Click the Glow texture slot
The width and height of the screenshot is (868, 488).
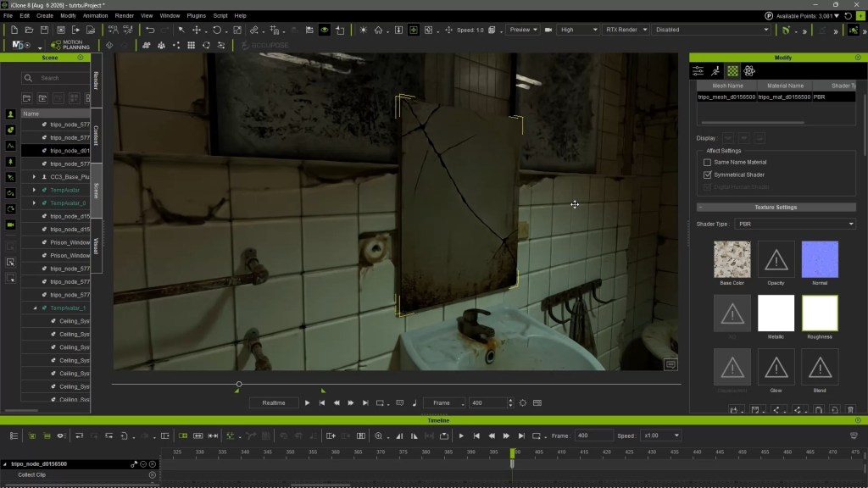tap(776, 367)
